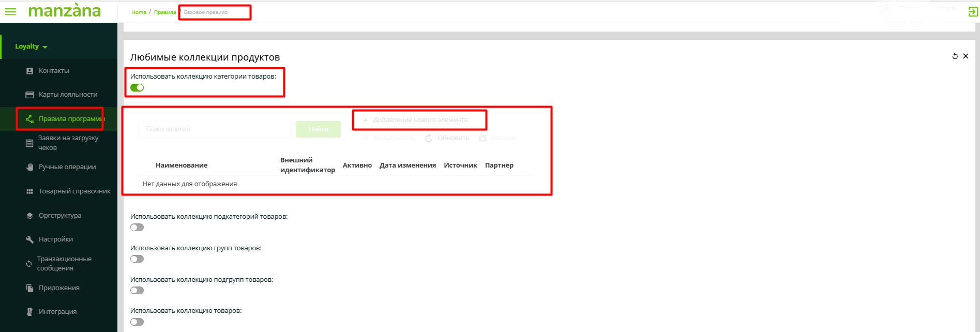This screenshot has height=332, width=980.
Task: Enable the групп товаров collection toggle
Action: [x=137, y=259]
